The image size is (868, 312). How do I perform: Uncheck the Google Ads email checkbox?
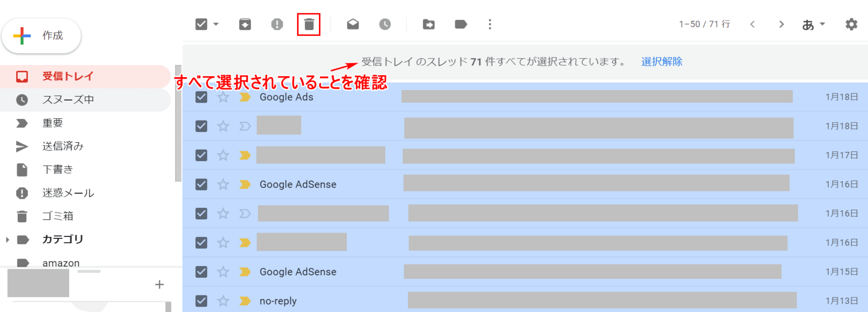point(201,97)
